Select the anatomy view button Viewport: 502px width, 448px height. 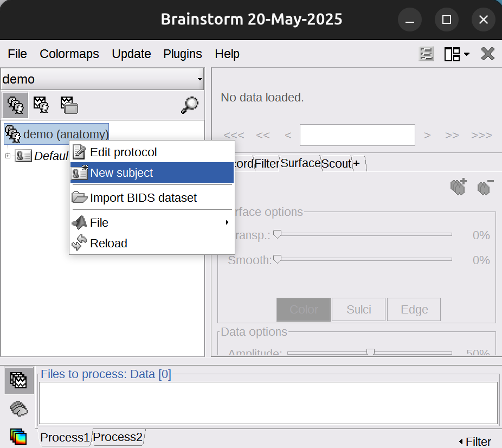coord(15,105)
